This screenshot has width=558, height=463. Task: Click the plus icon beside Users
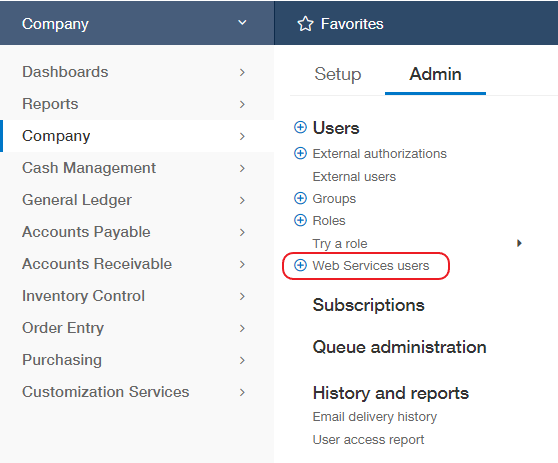click(x=300, y=127)
